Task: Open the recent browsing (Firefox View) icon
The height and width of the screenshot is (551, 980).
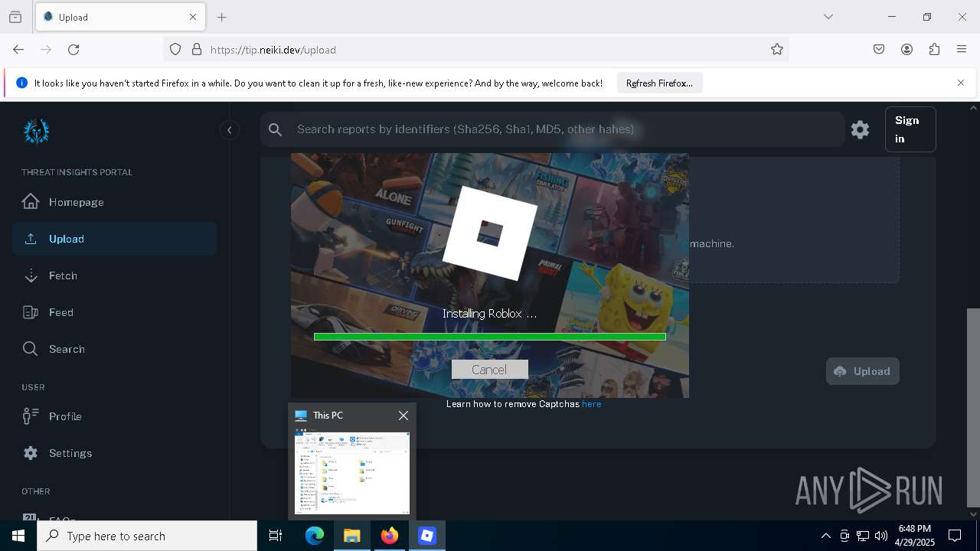Action: (x=15, y=17)
